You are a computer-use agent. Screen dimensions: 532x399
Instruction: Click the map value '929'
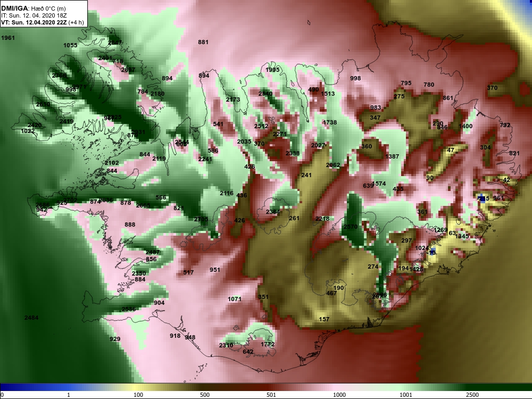[115, 339]
